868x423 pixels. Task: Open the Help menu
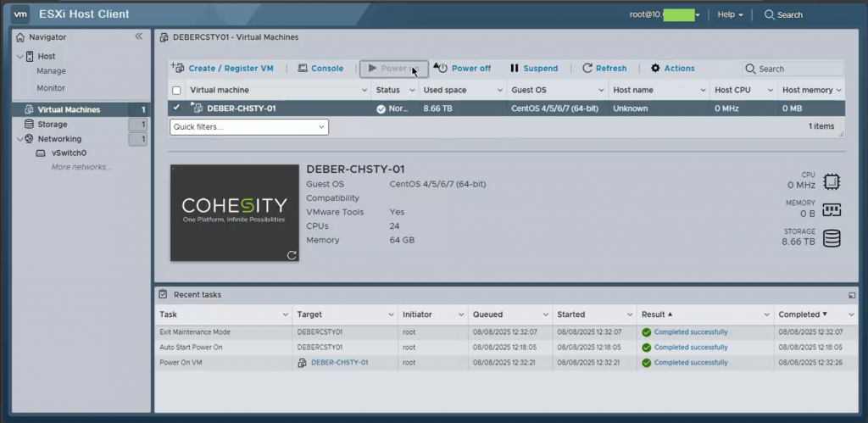click(730, 14)
